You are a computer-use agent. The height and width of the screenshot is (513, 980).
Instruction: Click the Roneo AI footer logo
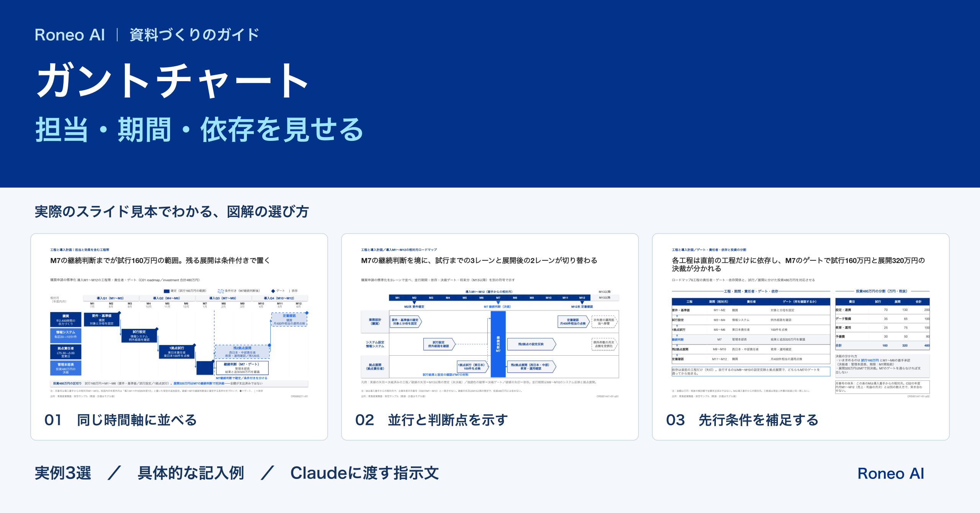coord(890,474)
